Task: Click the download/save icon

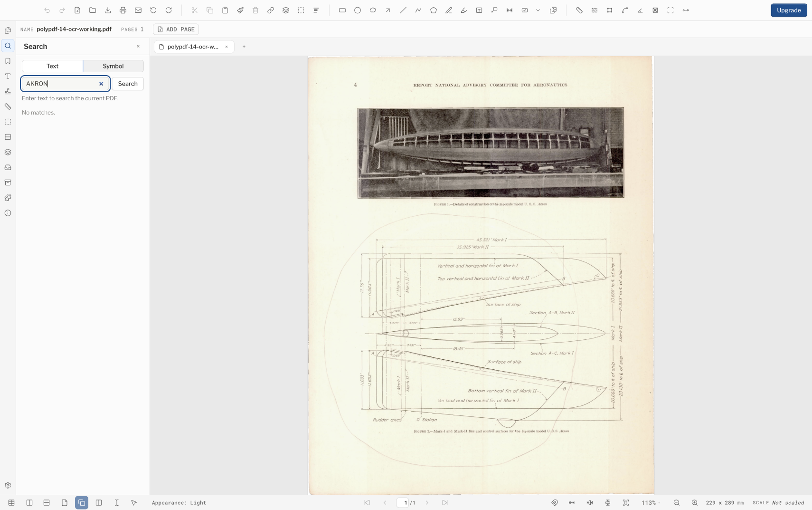Action: tap(108, 10)
